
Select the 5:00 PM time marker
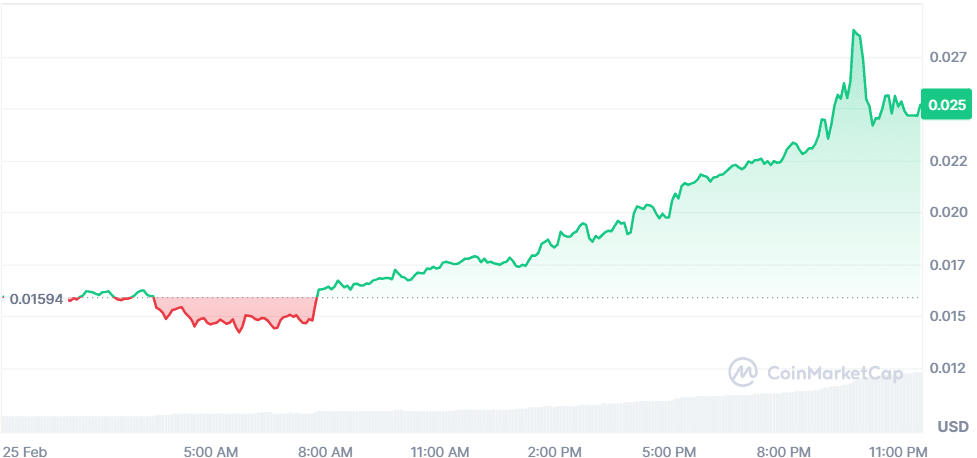(x=668, y=451)
